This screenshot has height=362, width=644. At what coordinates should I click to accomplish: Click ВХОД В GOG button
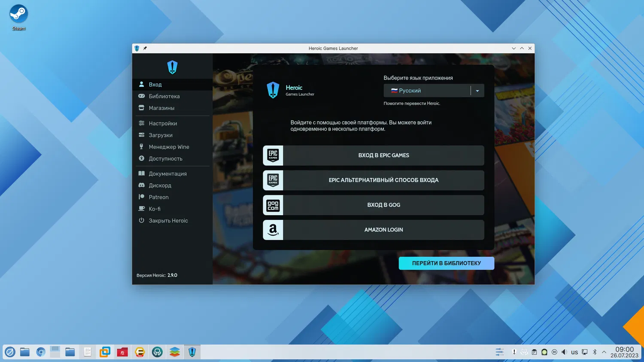tap(374, 205)
